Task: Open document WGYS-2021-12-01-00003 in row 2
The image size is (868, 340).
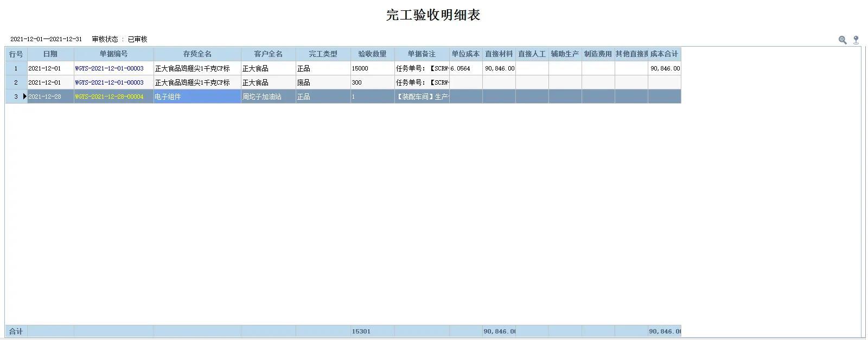Action: click(110, 82)
